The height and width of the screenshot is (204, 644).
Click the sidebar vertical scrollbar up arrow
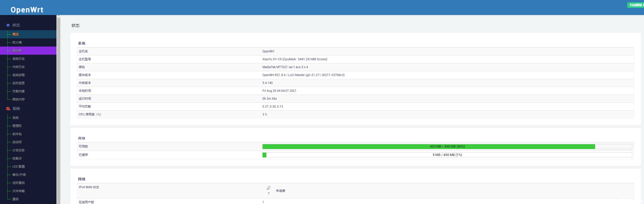pyautogui.click(x=59, y=16)
